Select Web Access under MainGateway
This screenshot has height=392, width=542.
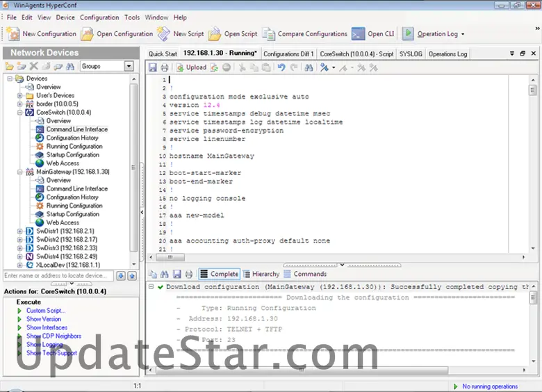pos(63,222)
